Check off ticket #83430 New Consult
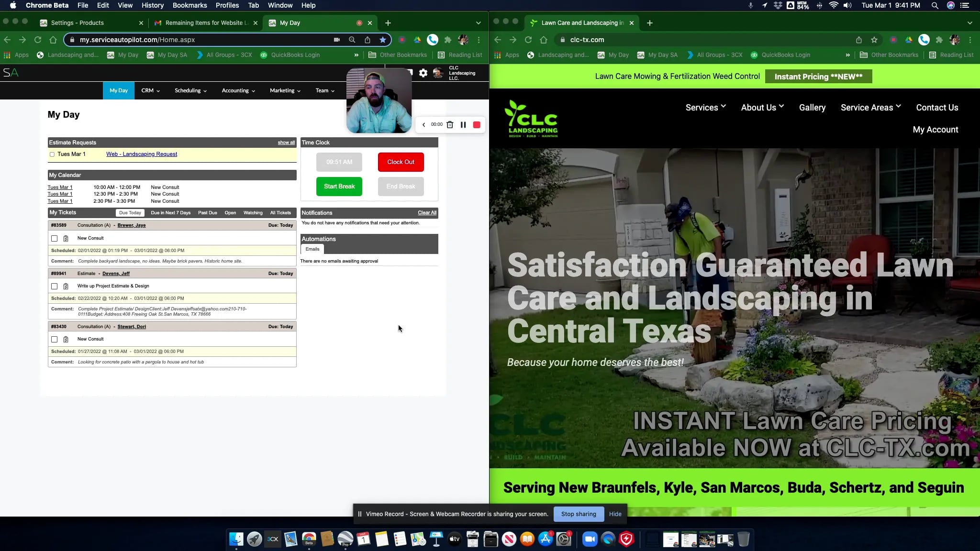This screenshot has height=551, width=980. [55, 340]
